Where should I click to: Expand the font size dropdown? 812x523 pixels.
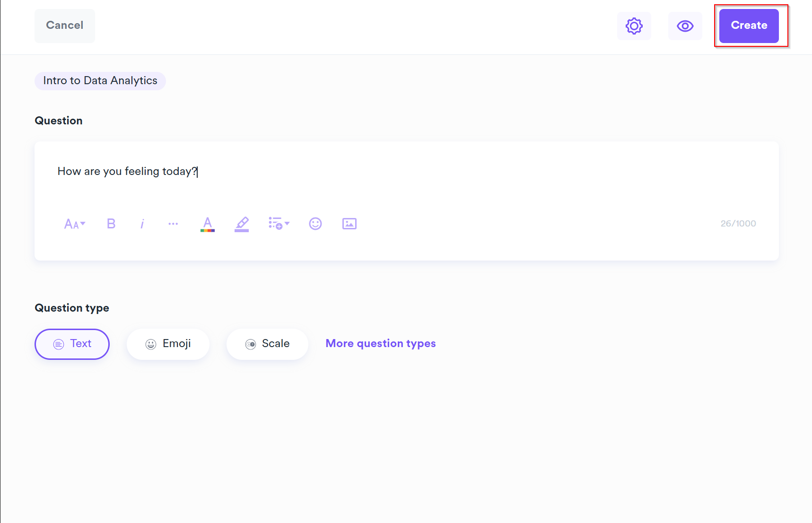point(75,224)
